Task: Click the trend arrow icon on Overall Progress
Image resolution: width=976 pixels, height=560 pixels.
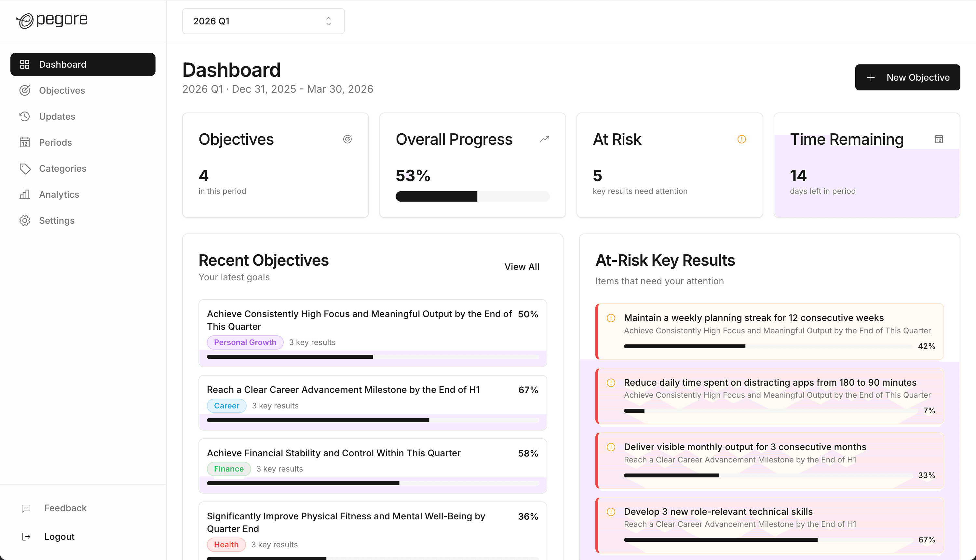Action: [544, 139]
